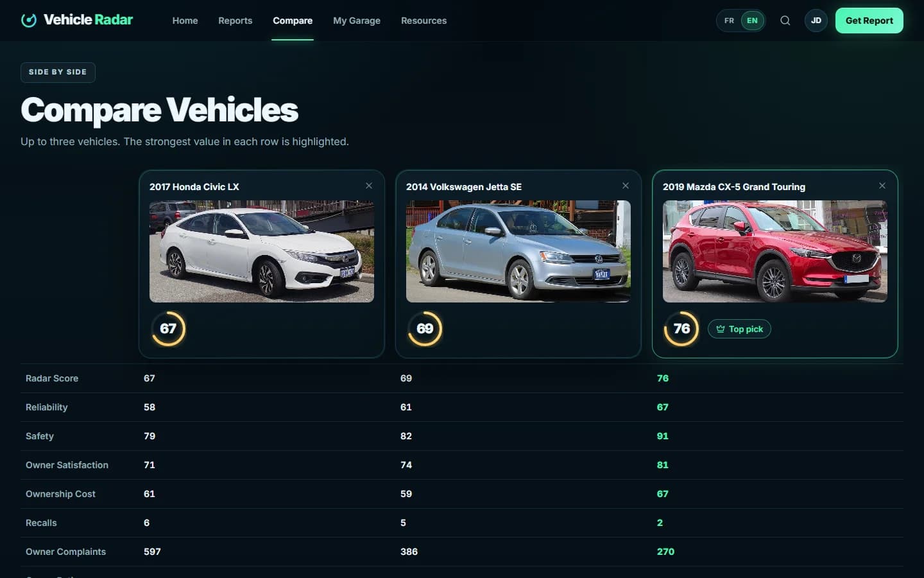Image resolution: width=924 pixels, height=578 pixels.
Task: Click the 2019 Mazda CX-5 Grand Touring title
Action: [734, 187]
